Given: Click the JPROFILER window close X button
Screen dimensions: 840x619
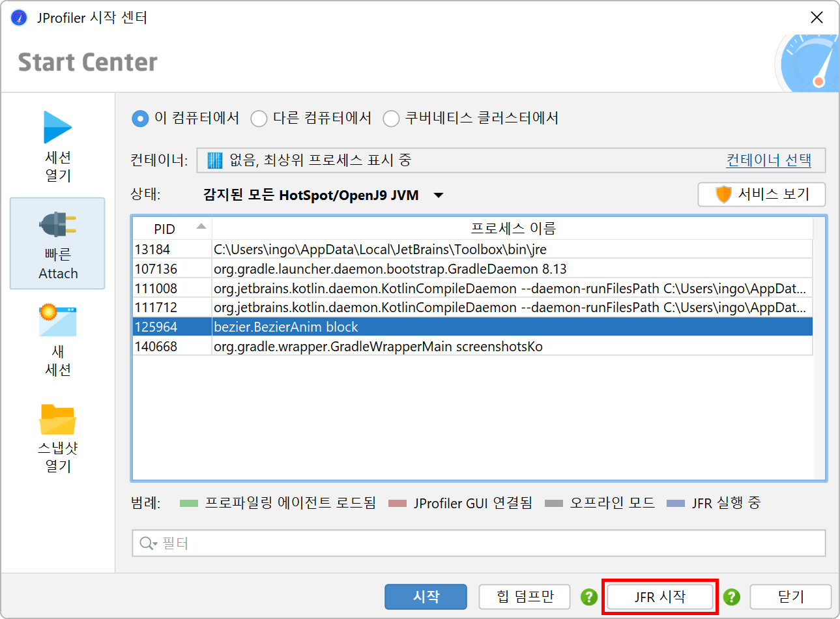Looking at the screenshot, I should (817, 18).
